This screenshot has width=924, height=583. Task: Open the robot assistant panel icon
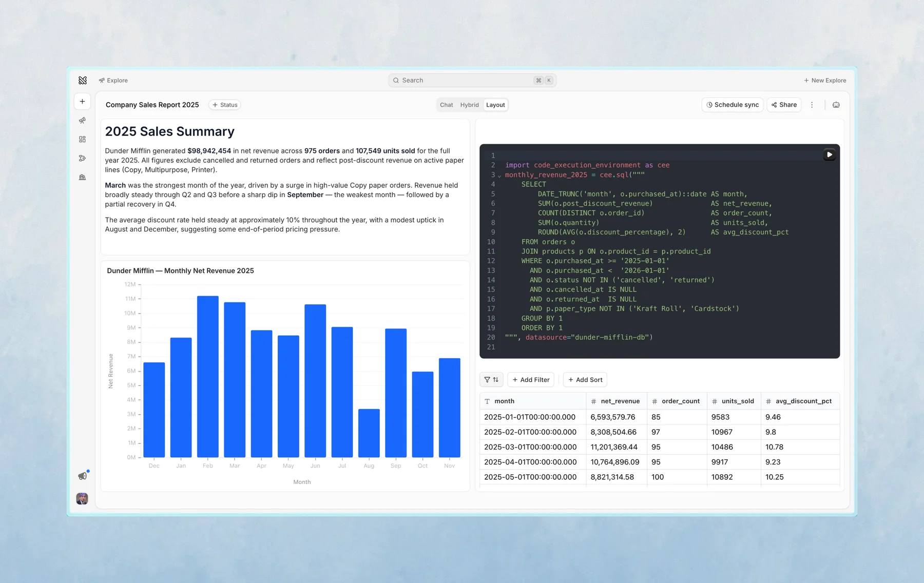click(836, 105)
